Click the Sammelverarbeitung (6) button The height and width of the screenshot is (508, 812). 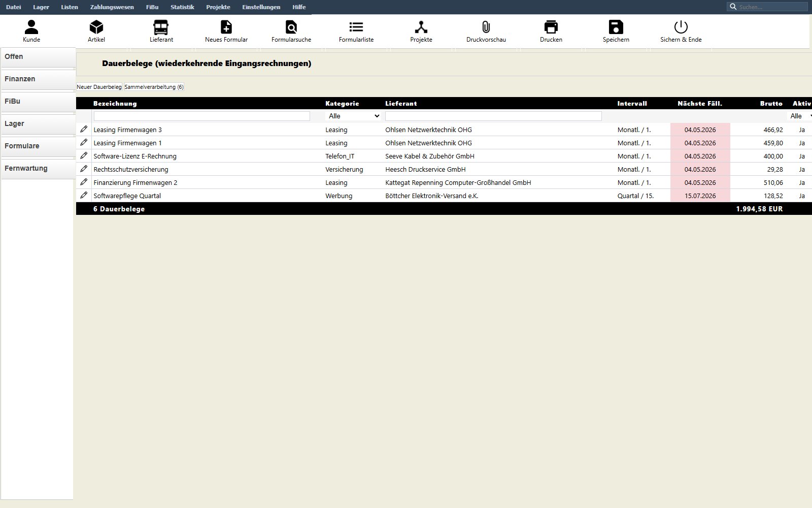[x=154, y=87]
